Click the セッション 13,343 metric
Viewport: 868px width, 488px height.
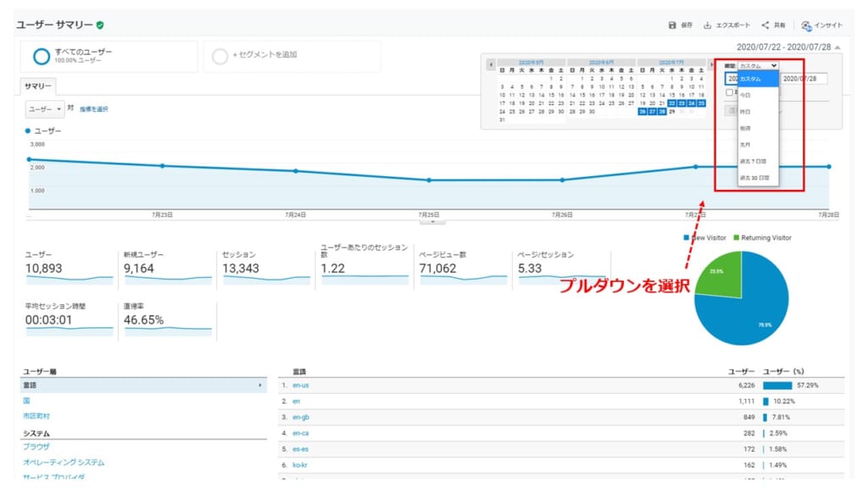click(265, 268)
